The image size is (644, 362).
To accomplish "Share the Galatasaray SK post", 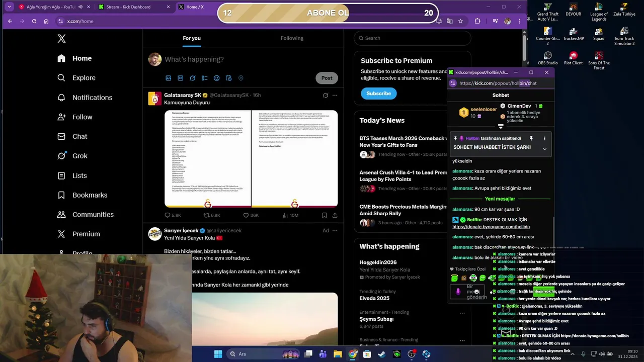I will tap(335, 215).
